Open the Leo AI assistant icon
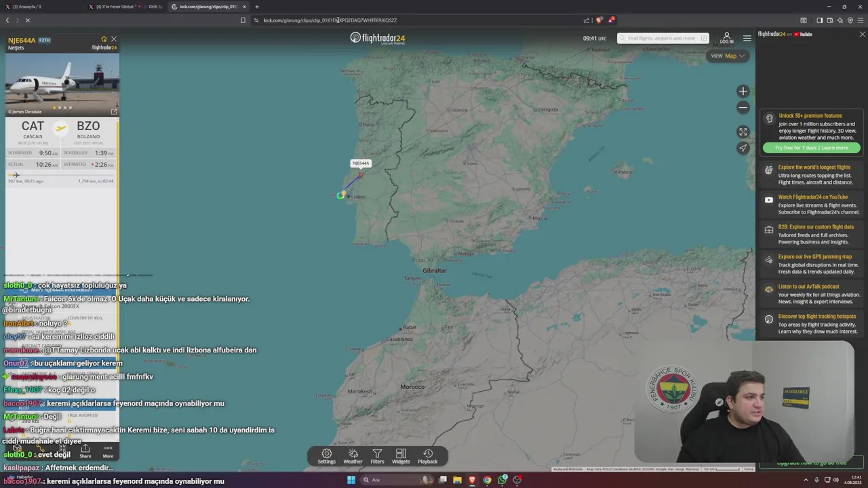Viewport: 868px width, 488px height. [840, 20]
